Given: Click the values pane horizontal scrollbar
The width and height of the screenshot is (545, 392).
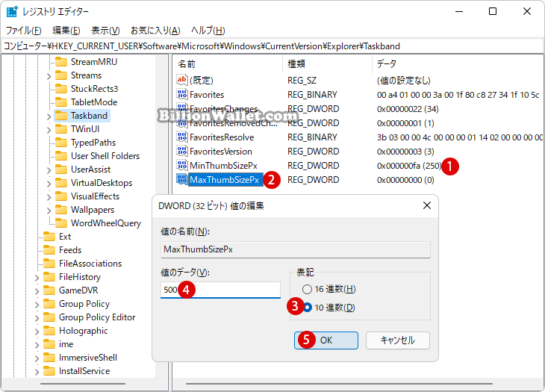Looking at the screenshot, I should point(339,384).
